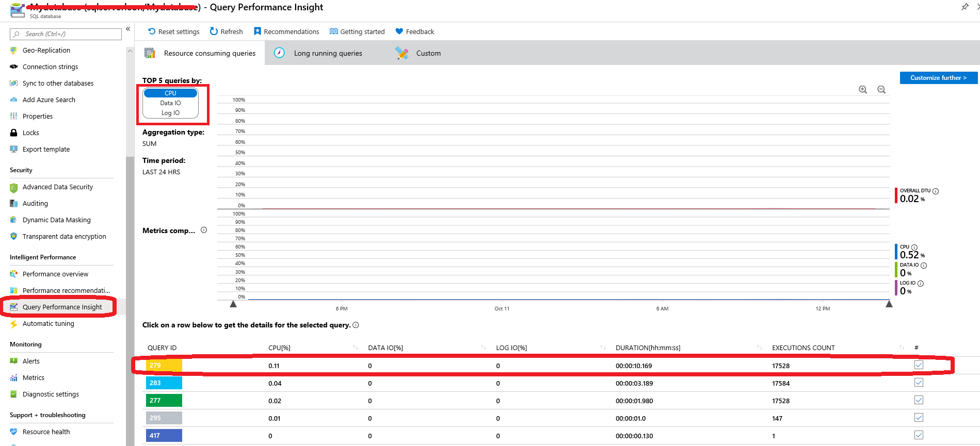This screenshot has width=980, height=446.
Task: Click the Long running queries clock icon
Action: [x=279, y=53]
